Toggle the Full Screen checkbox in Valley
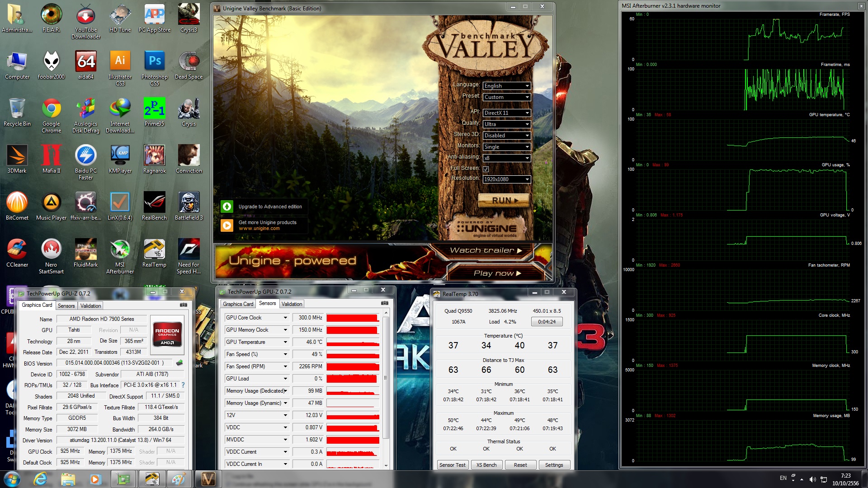 [x=486, y=169]
